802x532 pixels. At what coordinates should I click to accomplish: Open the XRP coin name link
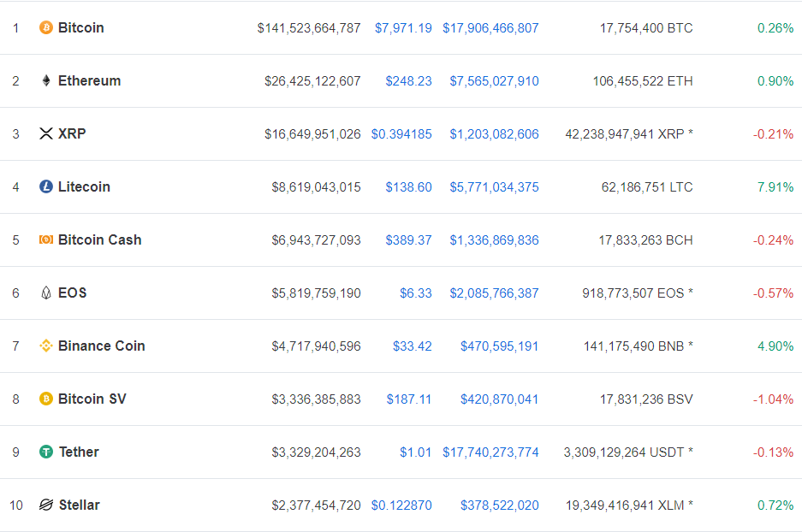click(x=72, y=134)
